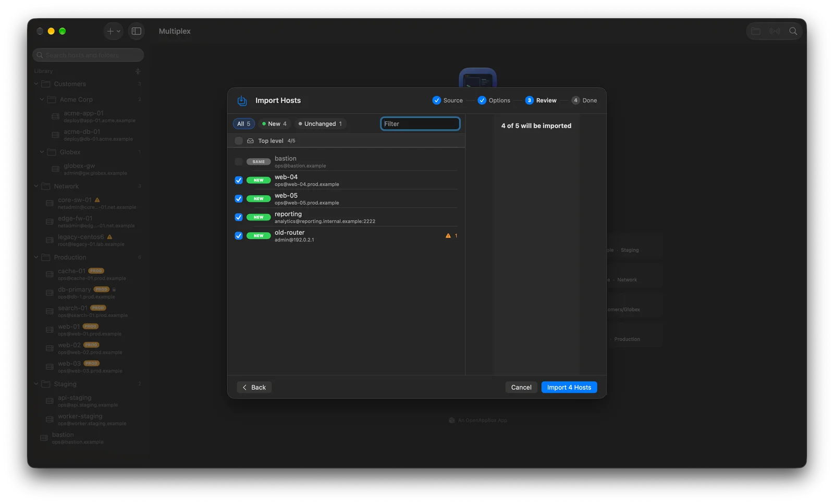Viewport: 834px width, 504px height.
Task: Click the Import Hosts dialog icon
Action: click(x=242, y=101)
